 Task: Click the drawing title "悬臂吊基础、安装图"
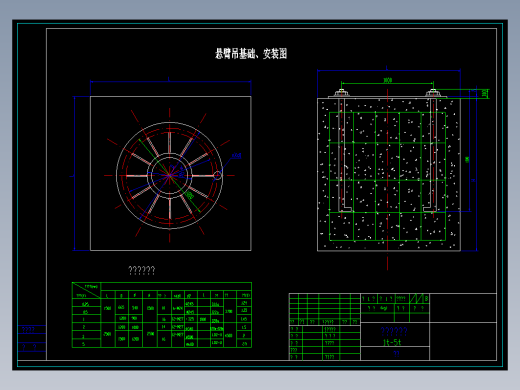click(251, 53)
